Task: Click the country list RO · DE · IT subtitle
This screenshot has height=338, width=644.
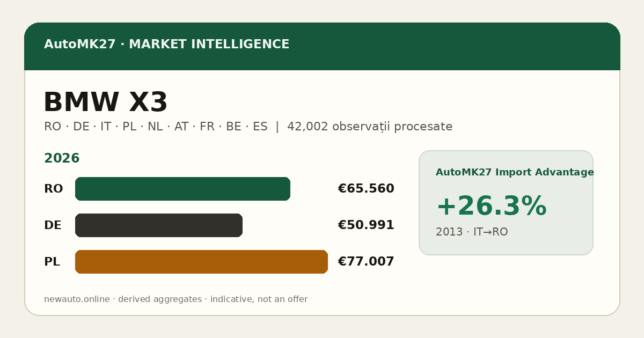Action: click(156, 127)
